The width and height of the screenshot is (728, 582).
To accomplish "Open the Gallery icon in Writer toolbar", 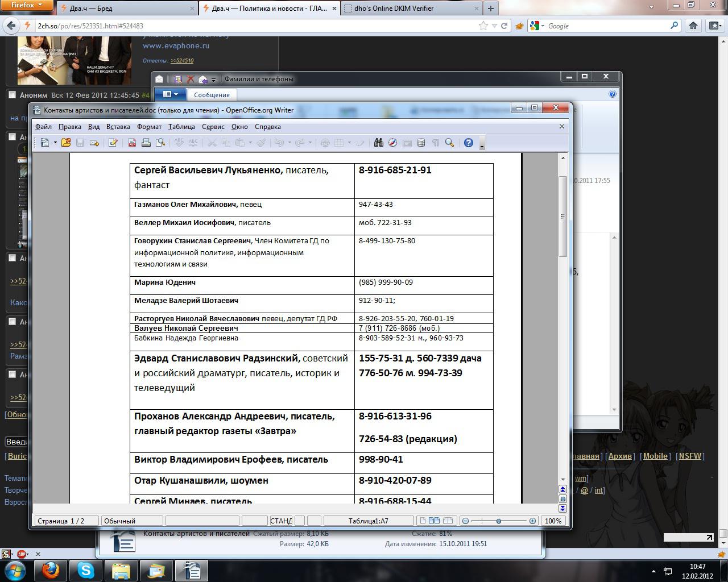I will tap(407, 143).
